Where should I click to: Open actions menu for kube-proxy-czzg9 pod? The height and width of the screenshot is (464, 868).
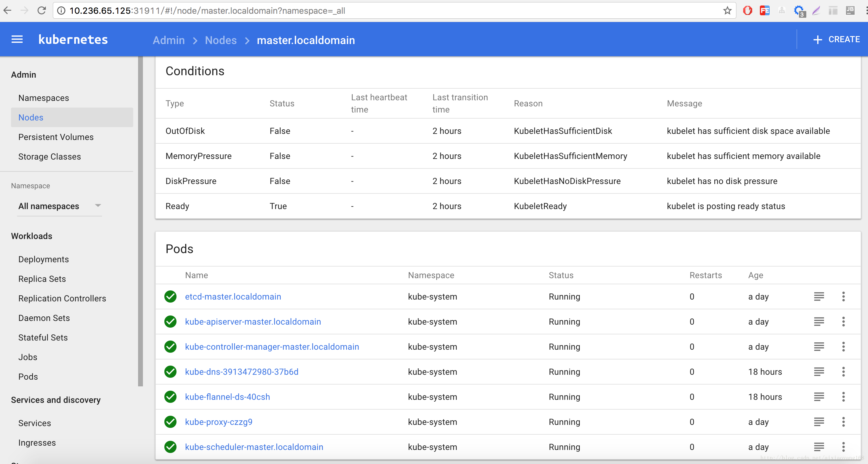coord(843,422)
